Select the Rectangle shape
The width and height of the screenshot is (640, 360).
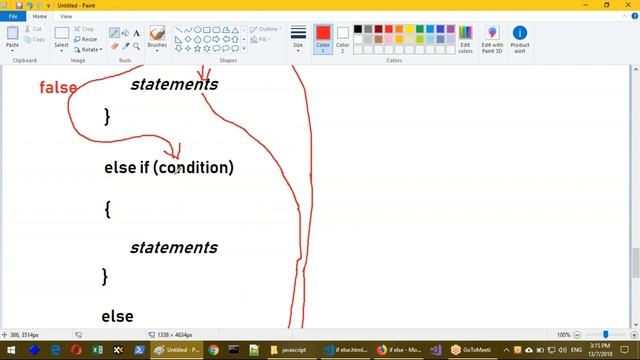207,30
